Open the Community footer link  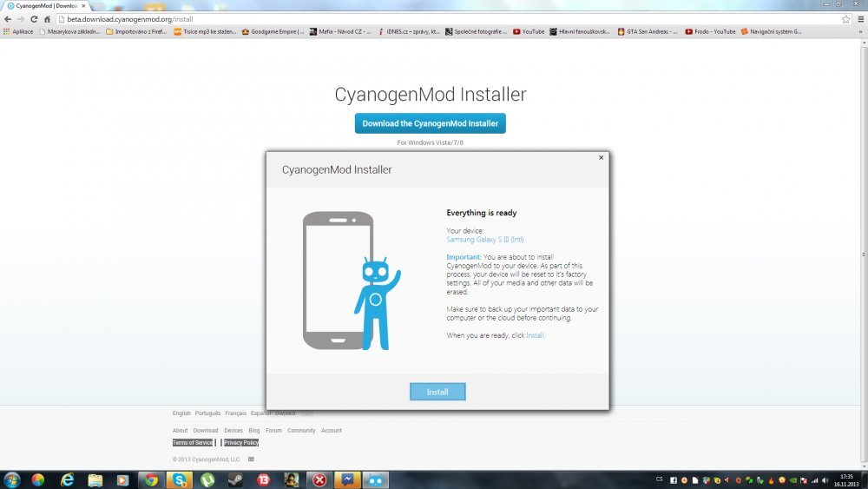301,430
